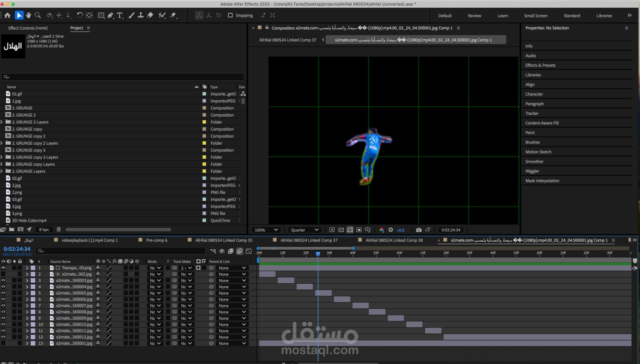640x364 pixels.
Task: Switch to the Pre-comp 6 timeline tab
Action: click(x=156, y=240)
